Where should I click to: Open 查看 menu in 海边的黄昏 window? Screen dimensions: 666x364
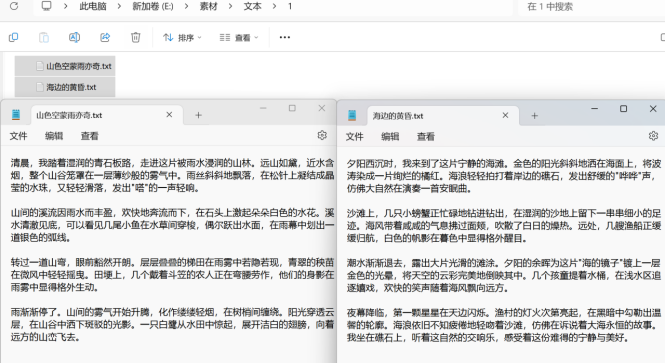point(426,136)
